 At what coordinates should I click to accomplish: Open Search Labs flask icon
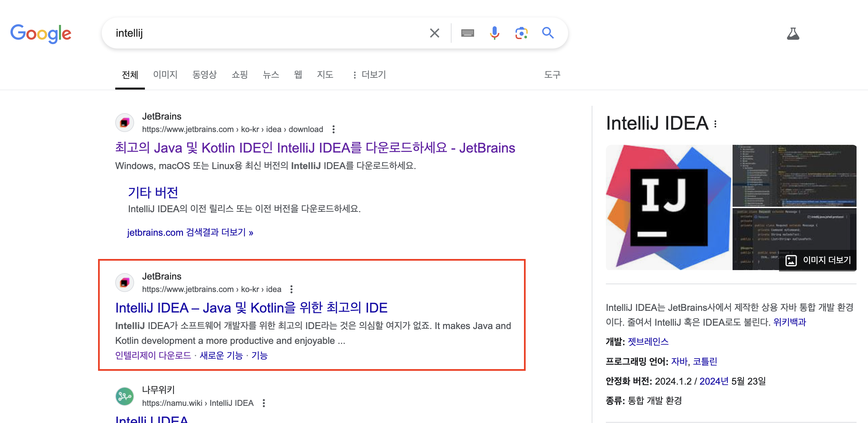[793, 34]
